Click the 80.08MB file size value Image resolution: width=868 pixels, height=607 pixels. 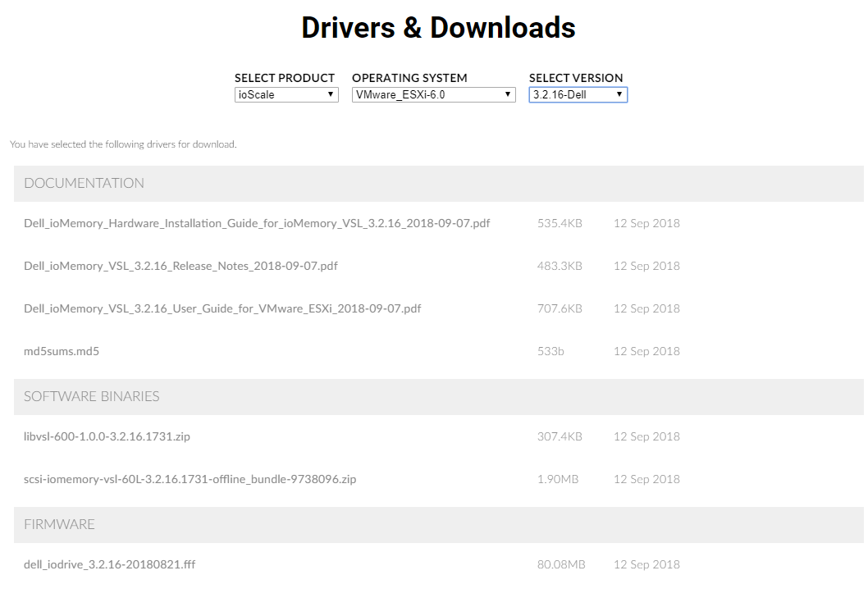point(561,564)
